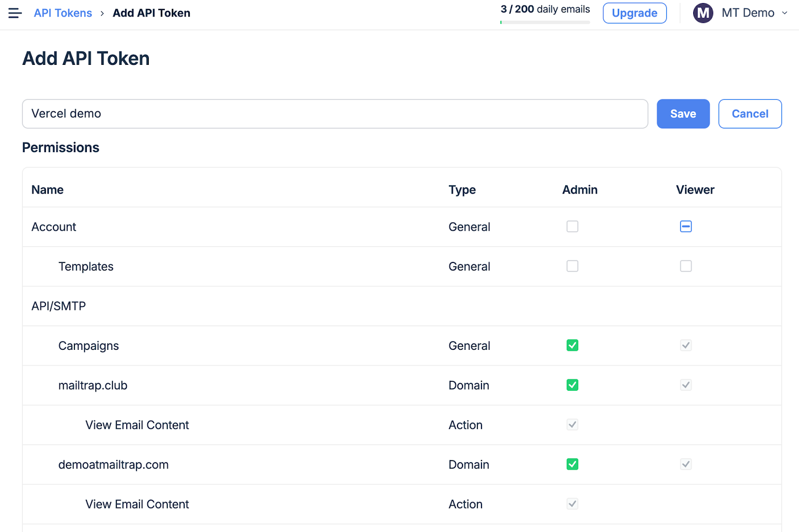Cancel adding the API token

[x=750, y=114]
